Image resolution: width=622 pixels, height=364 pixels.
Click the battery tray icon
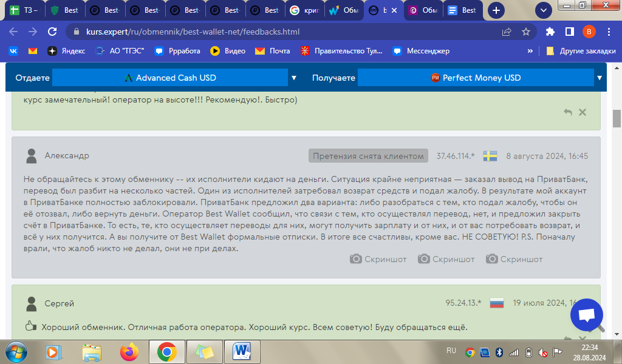(528, 352)
